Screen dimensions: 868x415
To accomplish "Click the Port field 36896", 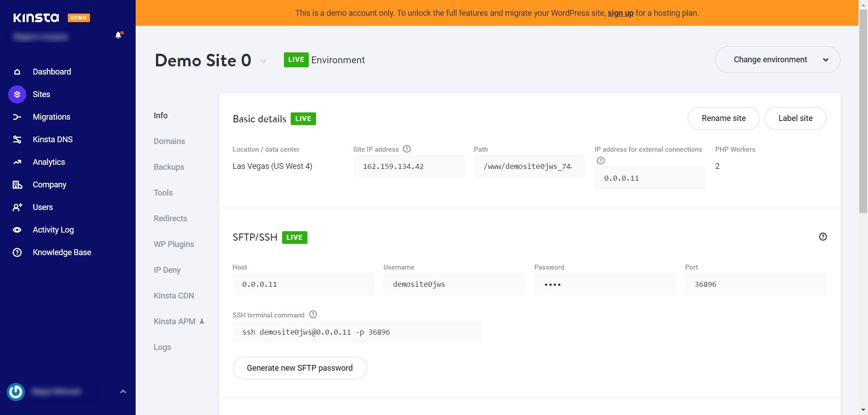I will click(755, 284).
